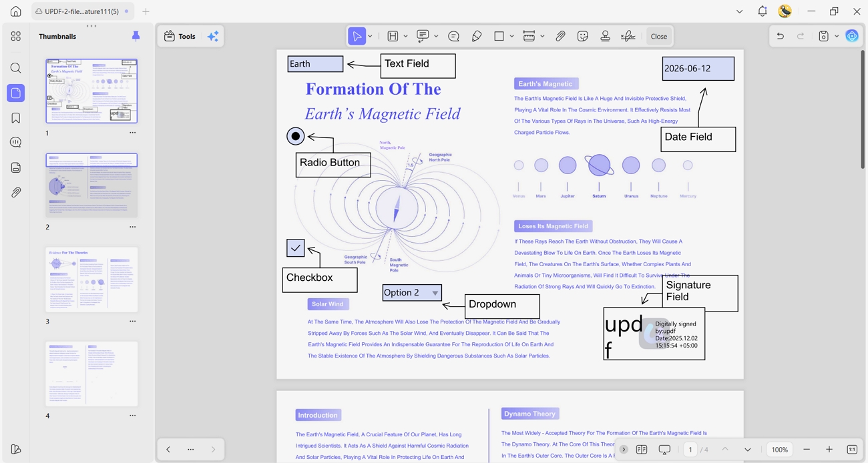Viewport: 868px width, 463px height.
Task: Add a new tab
Action: pyautogui.click(x=146, y=11)
